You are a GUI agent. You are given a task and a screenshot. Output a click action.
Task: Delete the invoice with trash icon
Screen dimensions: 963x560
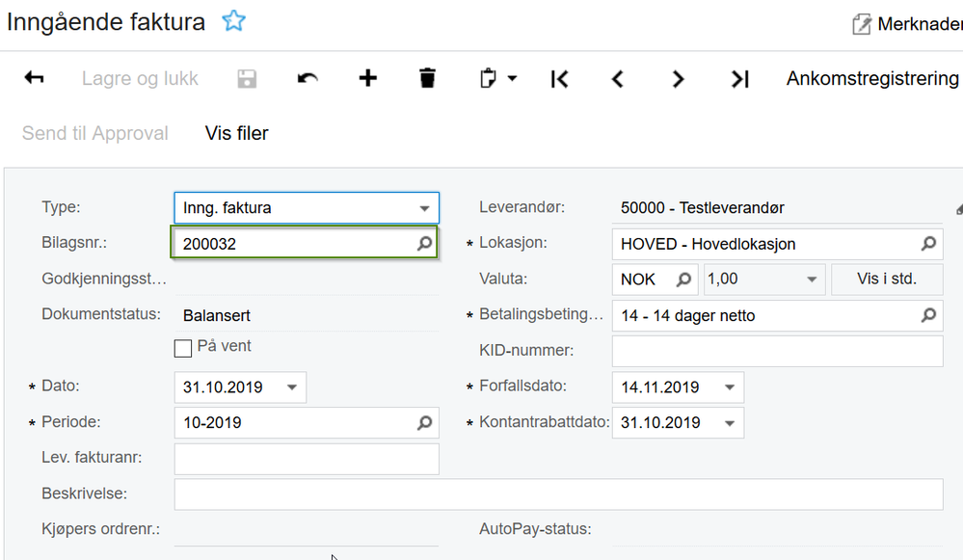point(427,78)
